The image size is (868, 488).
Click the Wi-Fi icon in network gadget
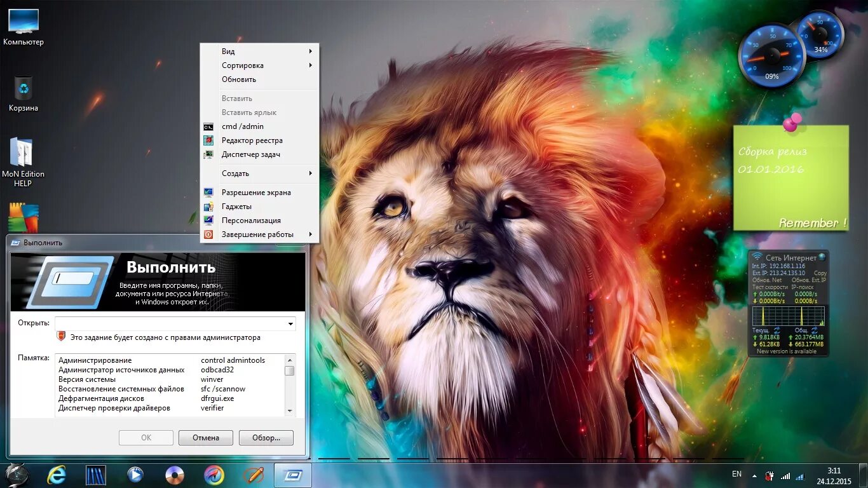tap(757, 257)
